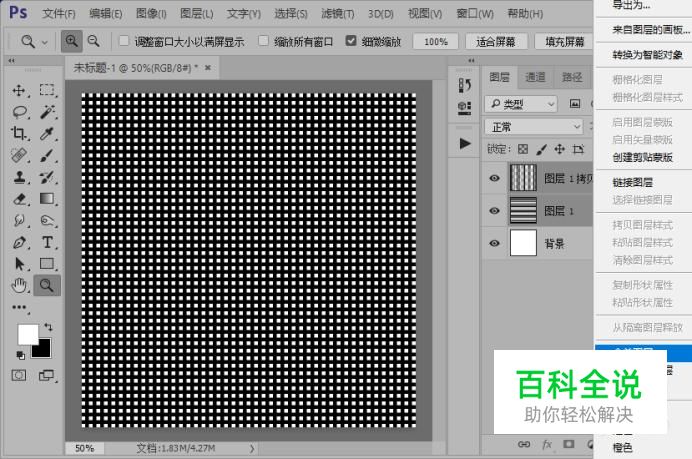Click link layers icon at panel bottom
692x459 pixels.
coord(524,444)
